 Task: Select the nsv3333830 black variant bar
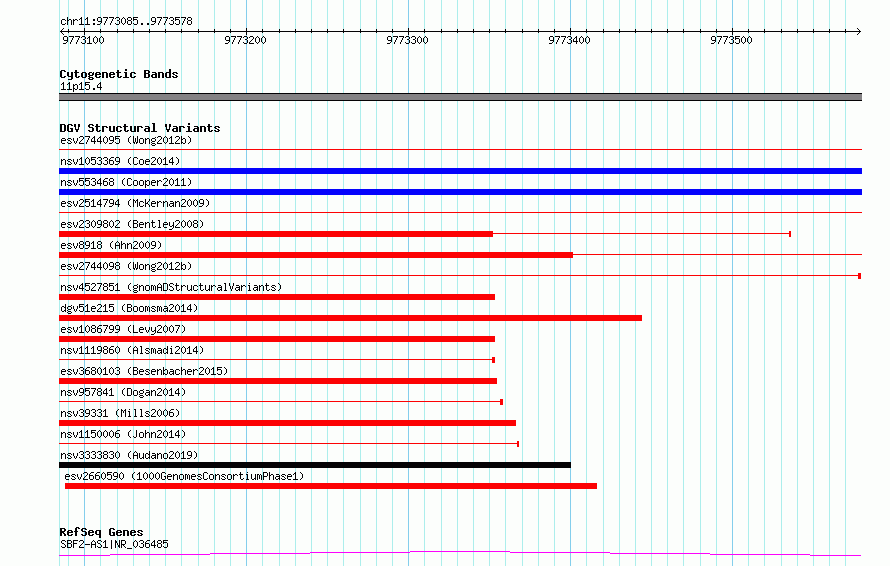click(x=315, y=465)
